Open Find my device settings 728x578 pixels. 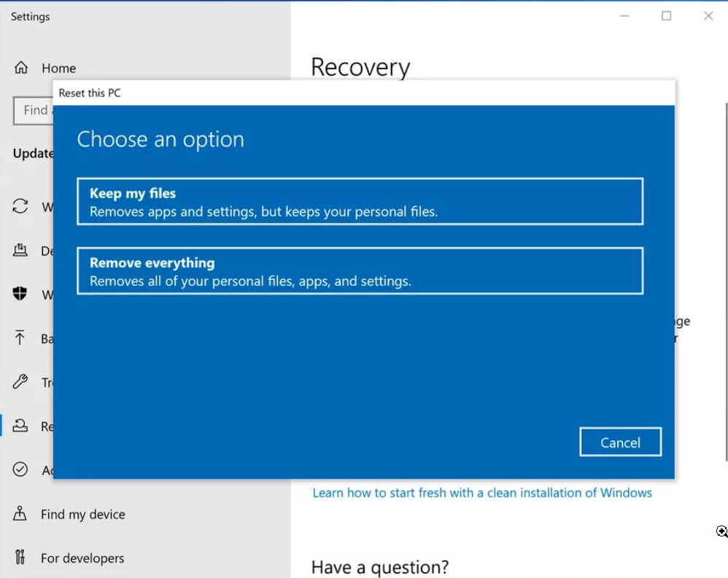(x=82, y=515)
